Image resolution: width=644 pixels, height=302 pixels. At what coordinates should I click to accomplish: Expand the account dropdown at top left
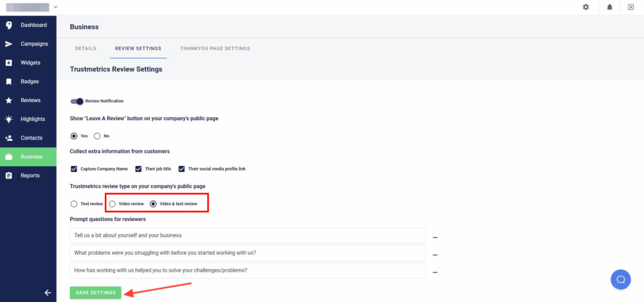click(56, 7)
